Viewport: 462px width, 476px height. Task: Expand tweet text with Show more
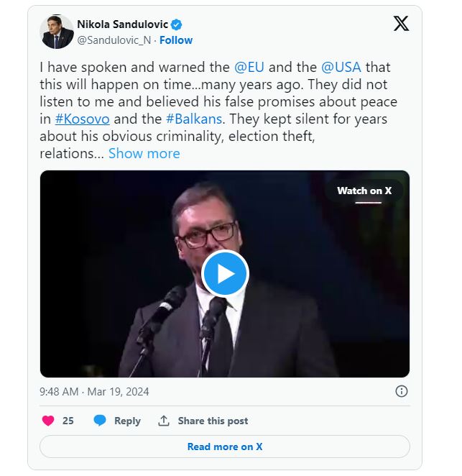point(144,153)
